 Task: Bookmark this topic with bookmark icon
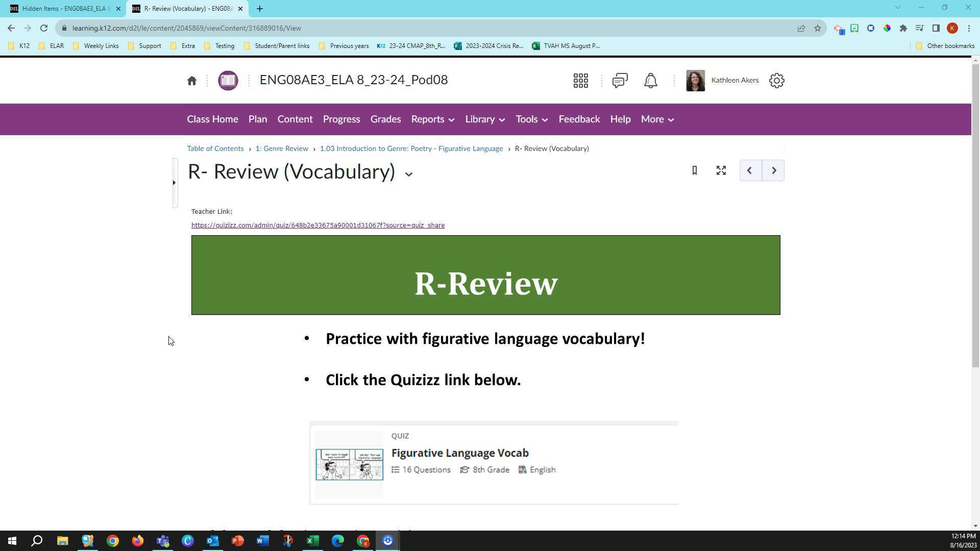pos(695,170)
